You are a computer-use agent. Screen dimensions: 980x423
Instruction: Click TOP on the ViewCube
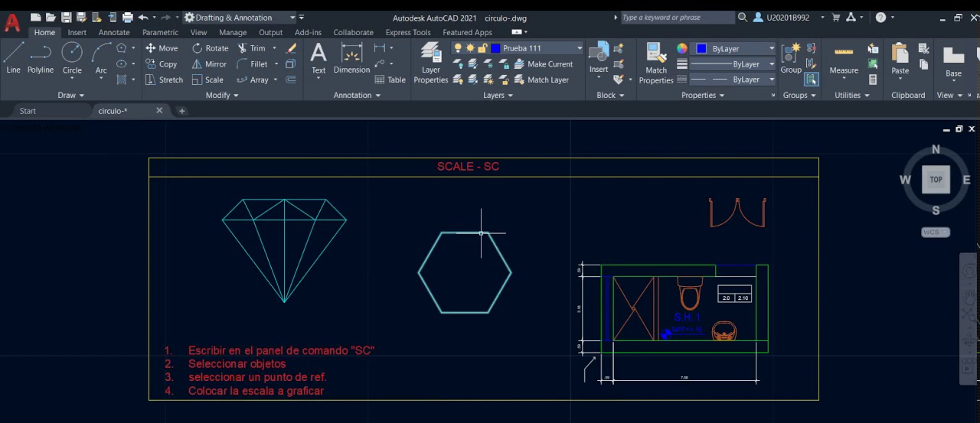click(936, 179)
